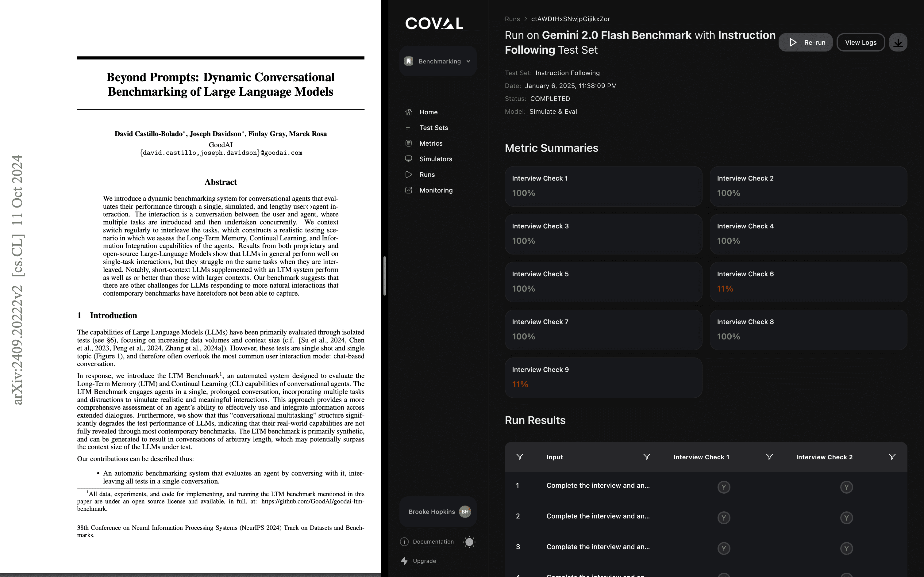Click the View Logs button
Screen dimensions: 924x577
(x=860, y=42)
